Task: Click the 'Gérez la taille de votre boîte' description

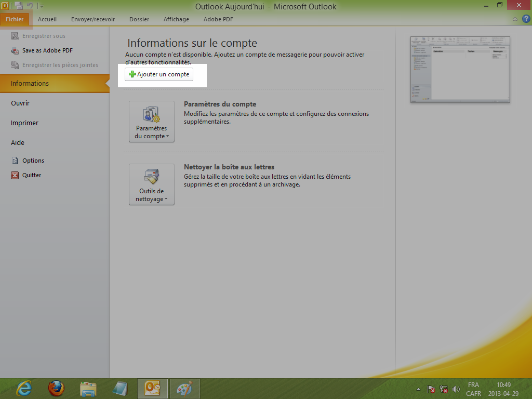Action: [267, 180]
